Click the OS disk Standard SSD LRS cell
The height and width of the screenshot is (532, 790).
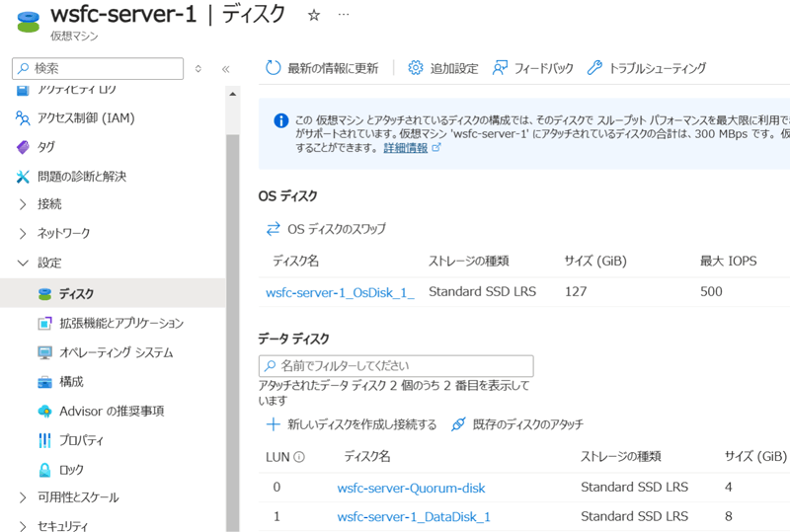[x=482, y=292]
